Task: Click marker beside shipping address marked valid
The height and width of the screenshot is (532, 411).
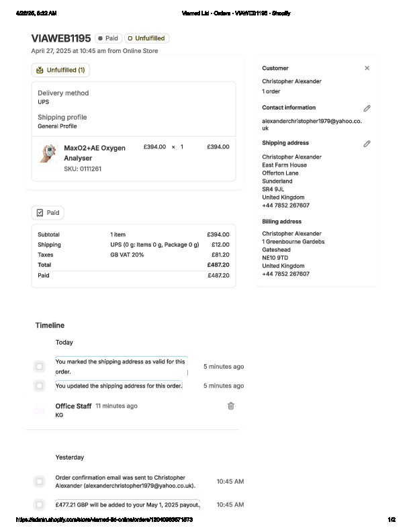Action: (40, 366)
